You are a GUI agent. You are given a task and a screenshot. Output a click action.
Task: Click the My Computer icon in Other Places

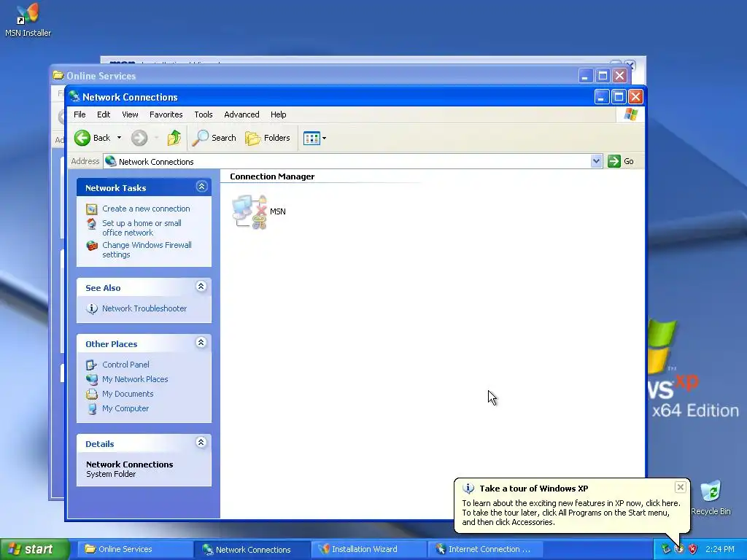click(92, 408)
